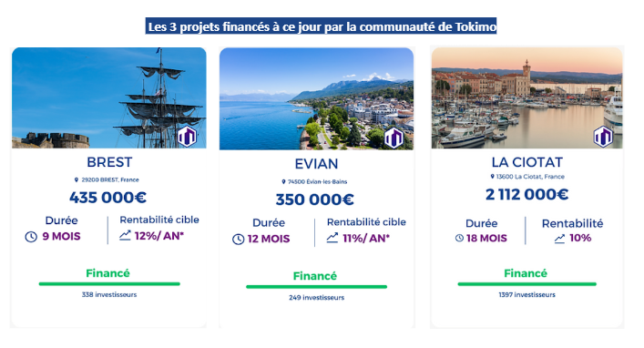Click the clock icon beside 18 MOIS

(460, 238)
